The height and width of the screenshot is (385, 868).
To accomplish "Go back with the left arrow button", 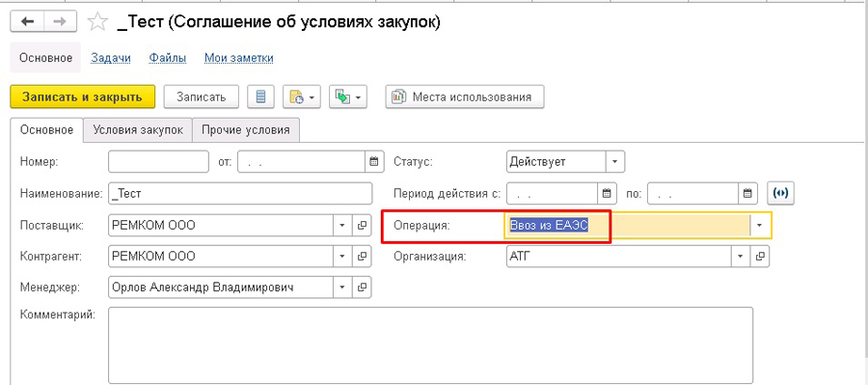I will tap(27, 21).
